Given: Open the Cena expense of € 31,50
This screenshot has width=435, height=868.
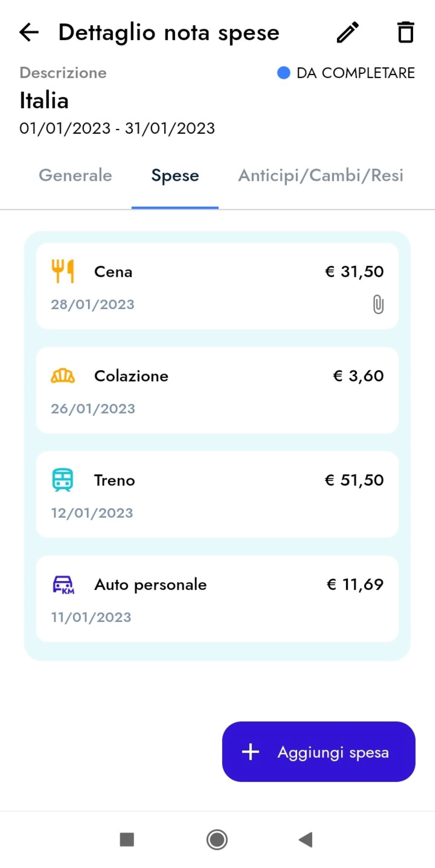Looking at the screenshot, I should click(217, 286).
